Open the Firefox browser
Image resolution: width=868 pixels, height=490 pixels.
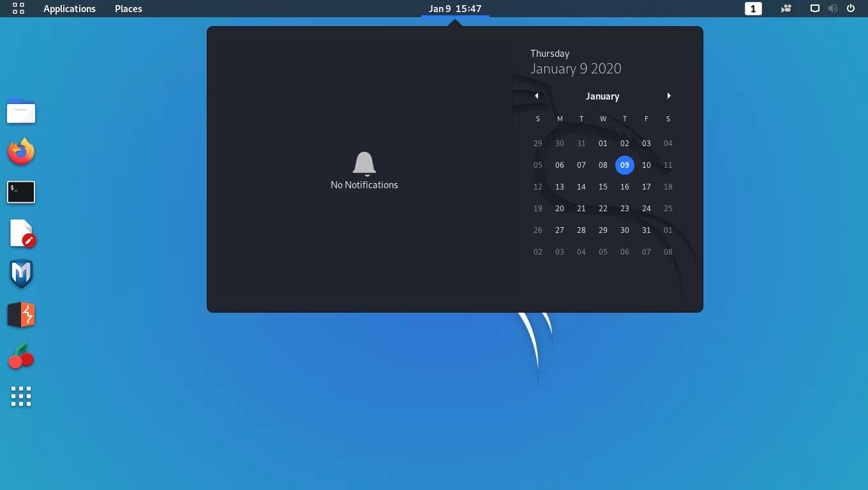[21, 151]
